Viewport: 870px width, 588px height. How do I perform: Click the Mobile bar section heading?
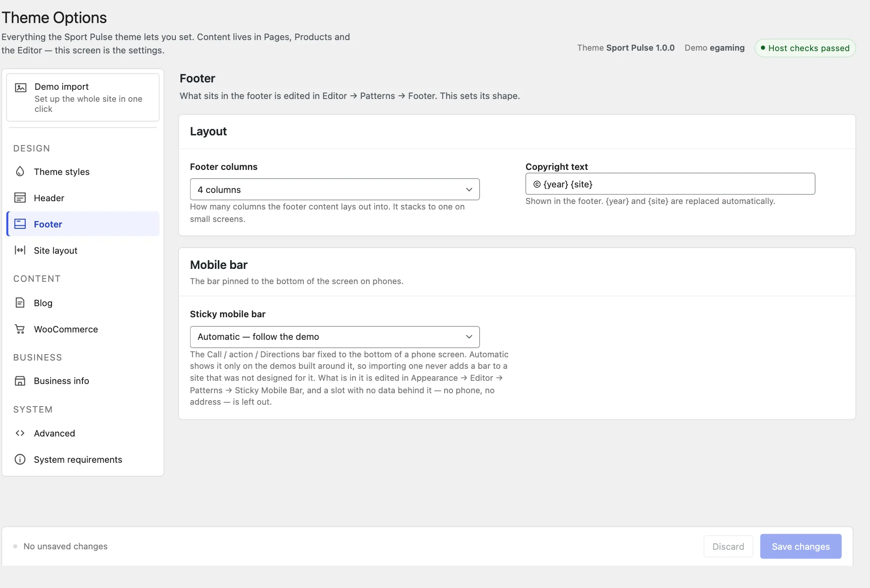tap(219, 265)
